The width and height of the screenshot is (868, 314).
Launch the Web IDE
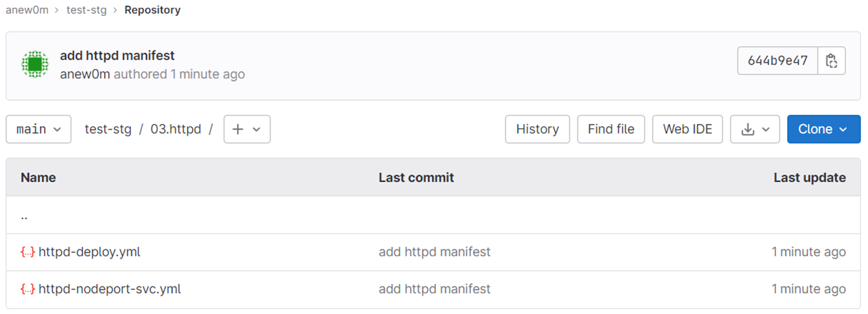tap(687, 129)
